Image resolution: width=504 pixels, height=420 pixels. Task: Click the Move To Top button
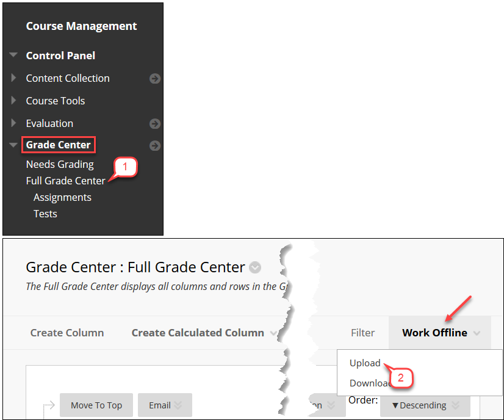(x=96, y=405)
